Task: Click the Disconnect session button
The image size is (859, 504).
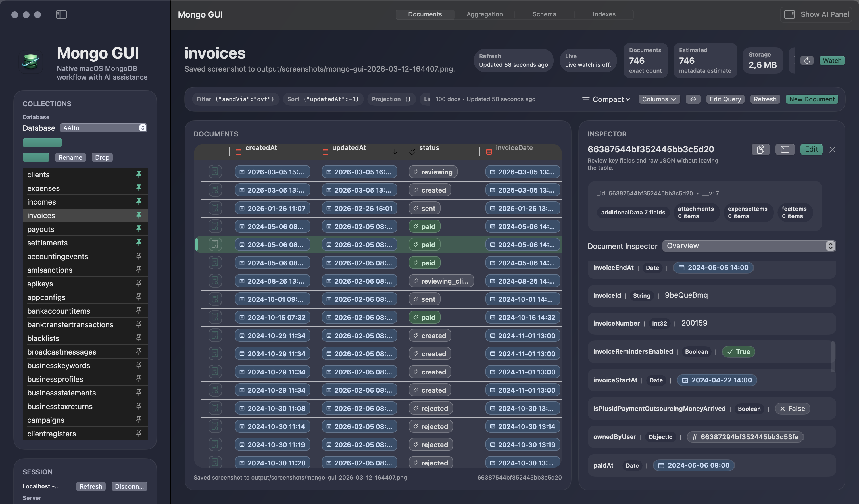Action: pos(129,486)
